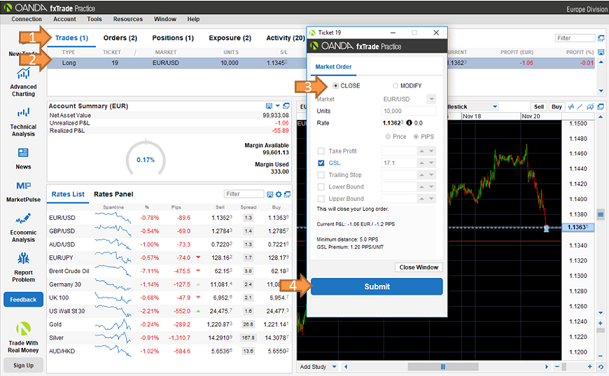Click the Close Window button
The height and width of the screenshot is (376, 609).
419,267
